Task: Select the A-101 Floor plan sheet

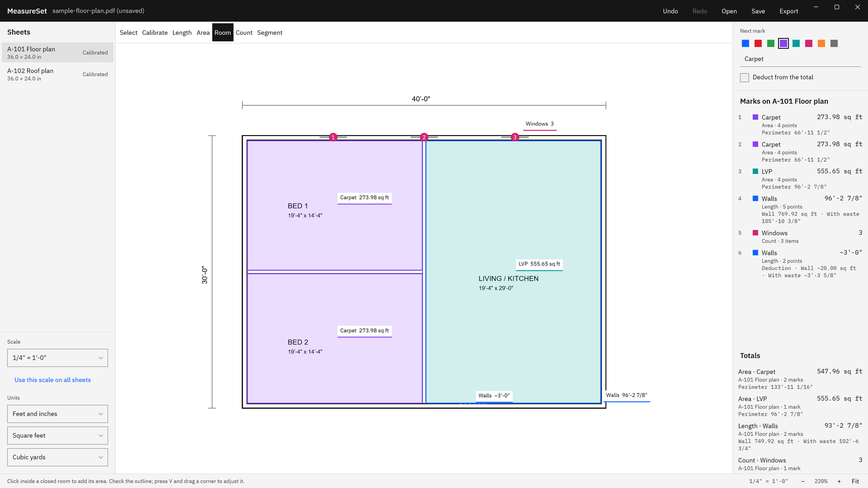Action: tap(57, 52)
